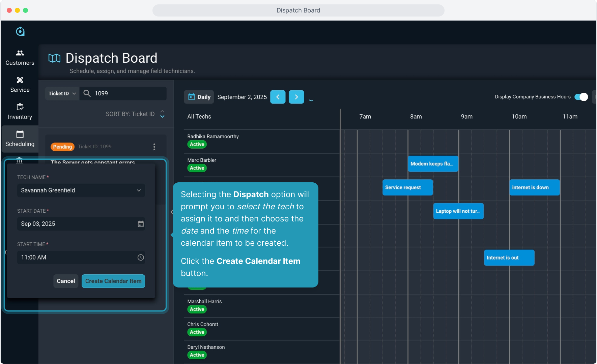Cancel the dispatch dialog

coord(66,281)
